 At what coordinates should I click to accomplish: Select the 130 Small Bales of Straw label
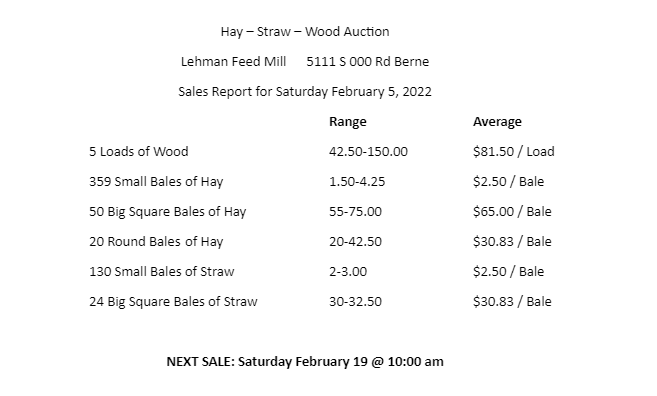pyautogui.click(x=162, y=272)
